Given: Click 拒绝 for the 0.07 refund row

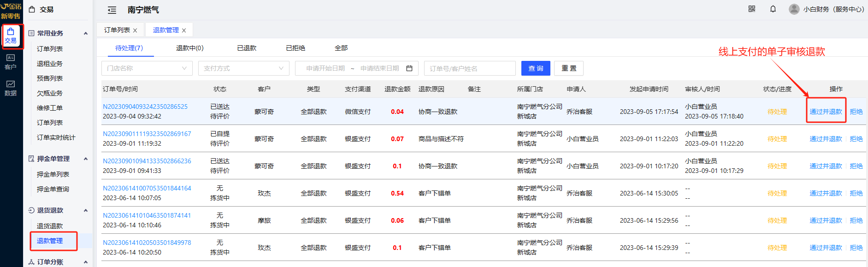Looking at the screenshot, I should 856,139.
